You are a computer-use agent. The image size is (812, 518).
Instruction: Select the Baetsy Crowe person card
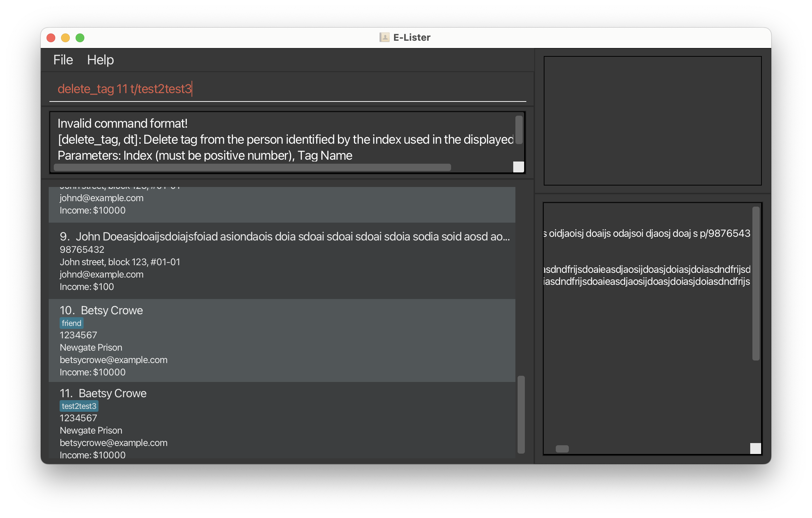tap(282, 422)
